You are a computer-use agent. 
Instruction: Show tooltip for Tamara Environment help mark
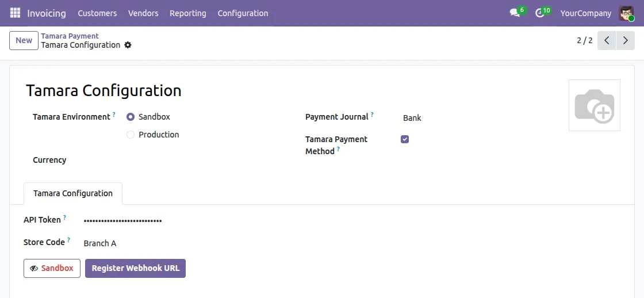pos(114,114)
